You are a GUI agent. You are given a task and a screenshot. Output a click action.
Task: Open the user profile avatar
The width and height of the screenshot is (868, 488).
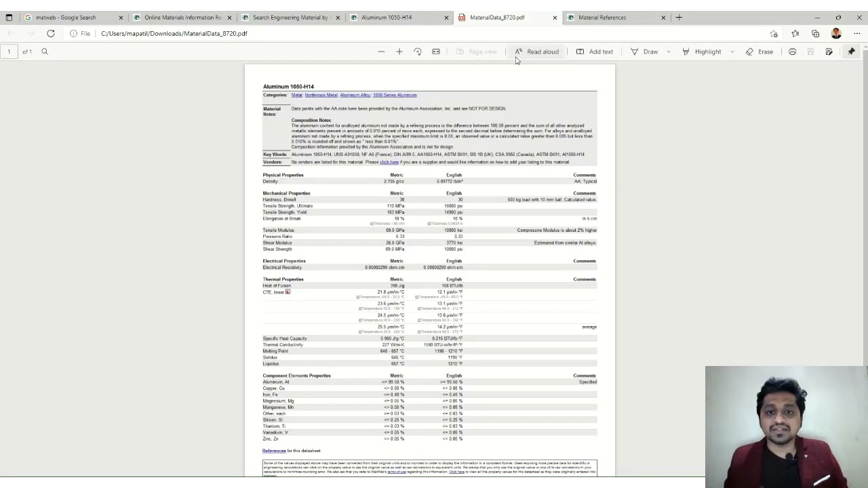836,33
